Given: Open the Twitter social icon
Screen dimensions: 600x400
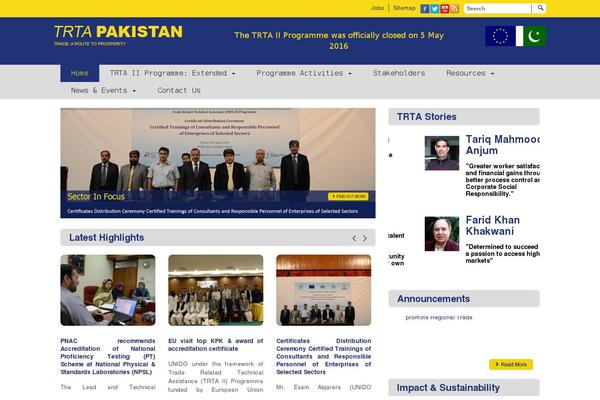Looking at the screenshot, I should [x=434, y=8].
